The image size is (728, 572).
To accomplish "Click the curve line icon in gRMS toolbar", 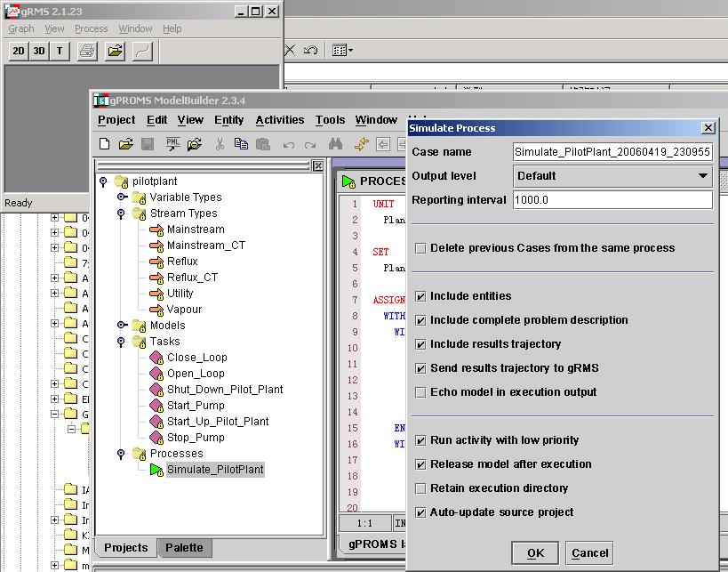I will click(x=142, y=51).
